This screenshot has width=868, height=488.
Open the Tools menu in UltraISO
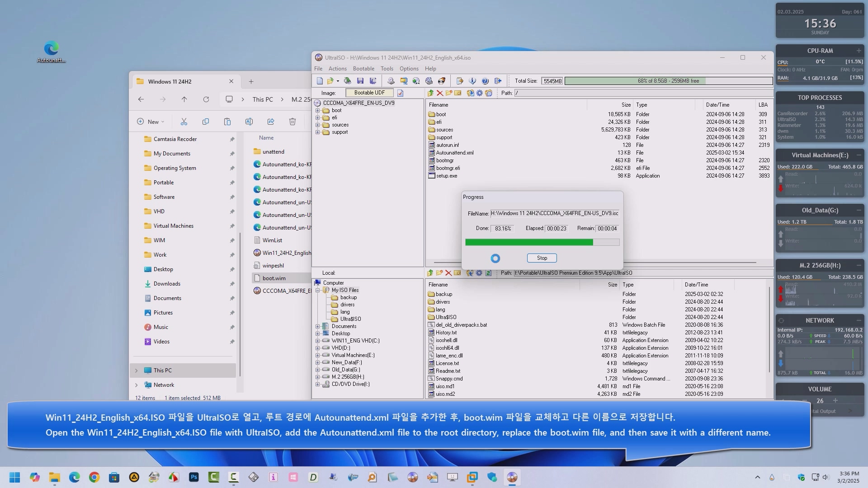[x=387, y=69]
